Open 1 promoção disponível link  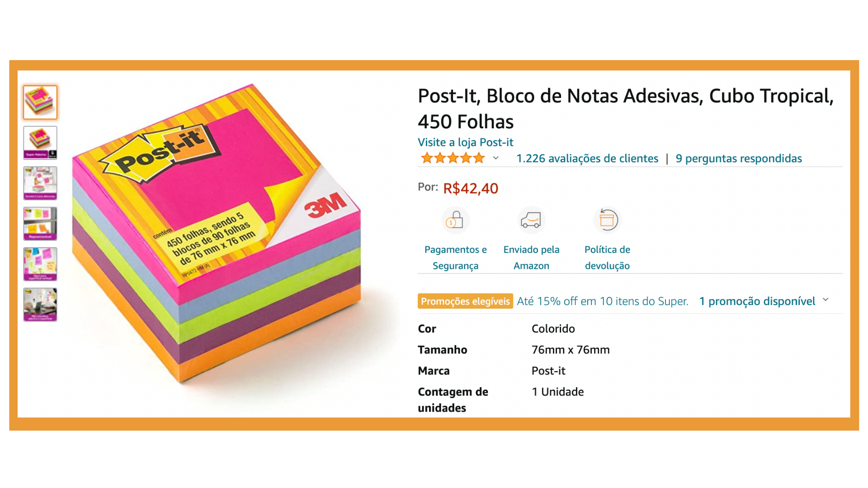(x=757, y=301)
